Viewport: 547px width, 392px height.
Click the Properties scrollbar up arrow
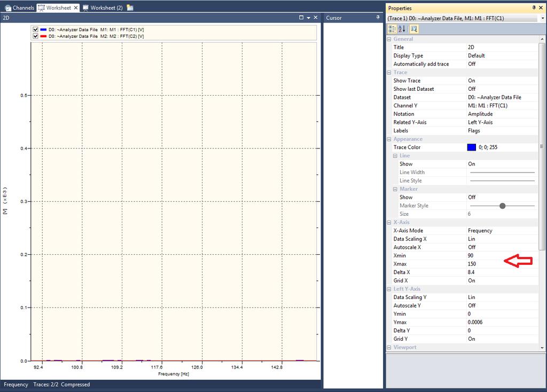542,39
